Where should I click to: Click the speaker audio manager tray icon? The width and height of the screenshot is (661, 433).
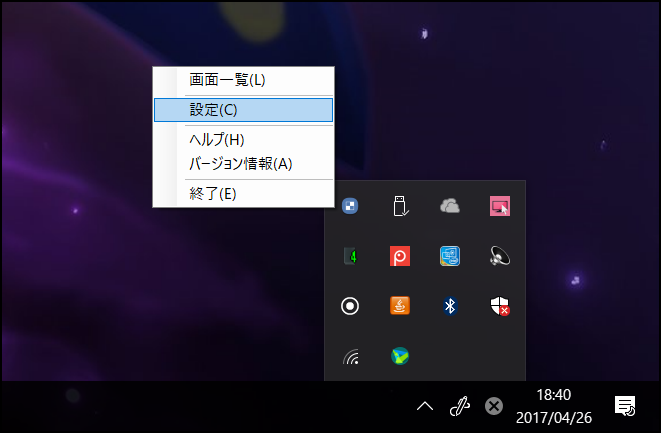pyautogui.click(x=500, y=256)
